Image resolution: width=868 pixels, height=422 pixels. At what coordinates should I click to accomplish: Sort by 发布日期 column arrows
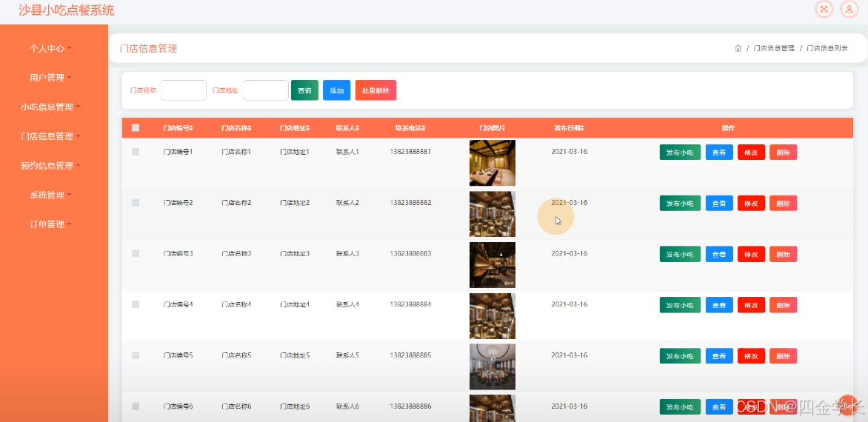582,128
